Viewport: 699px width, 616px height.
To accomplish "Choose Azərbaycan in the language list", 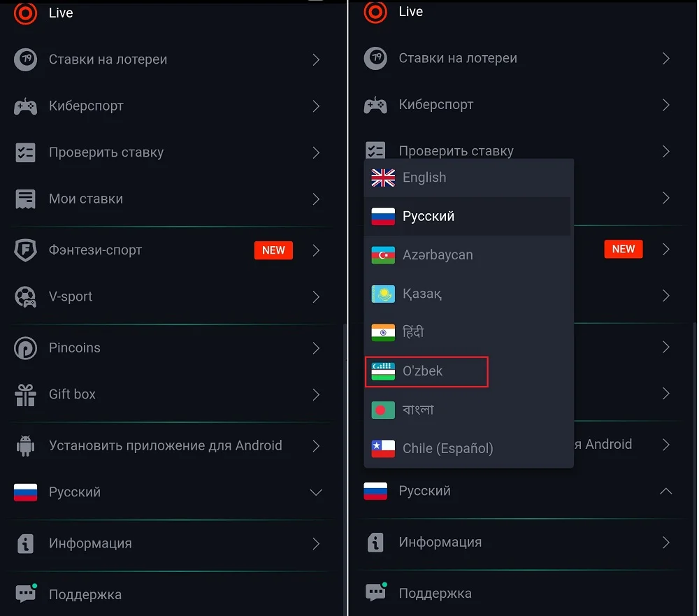I will pyautogui.click(x=438, y=255).
